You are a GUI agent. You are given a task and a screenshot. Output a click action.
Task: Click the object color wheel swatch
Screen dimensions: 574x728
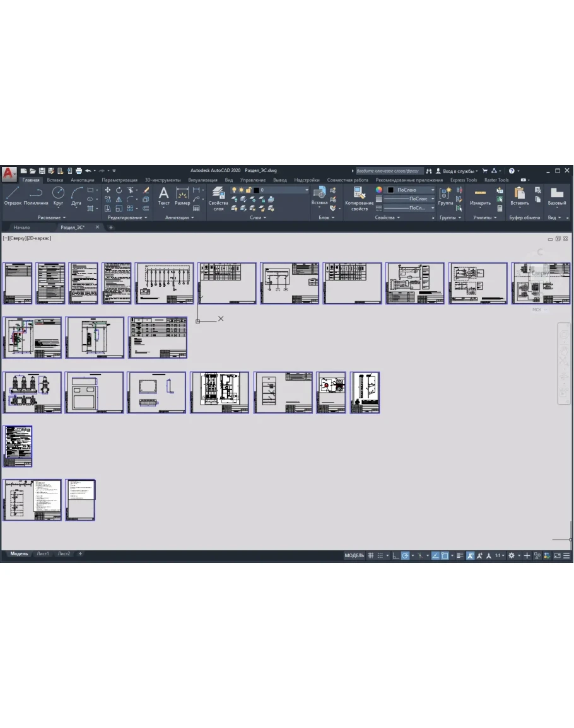[379, 190]
